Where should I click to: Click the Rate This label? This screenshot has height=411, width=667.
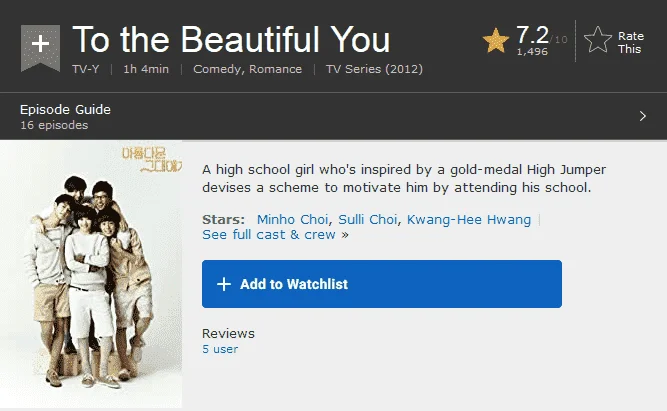tap(630, 43)
